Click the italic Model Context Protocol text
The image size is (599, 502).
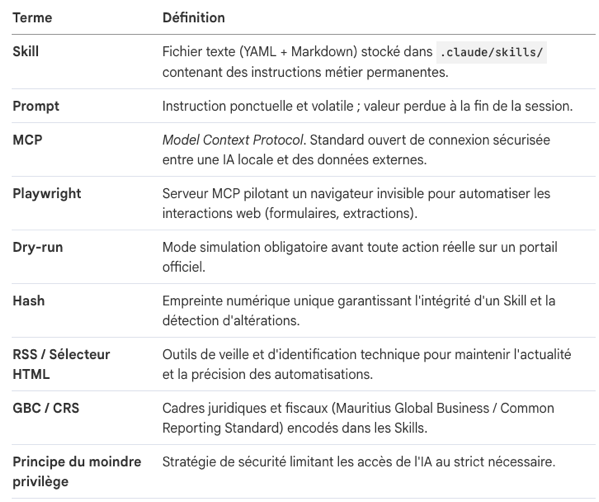233,140
